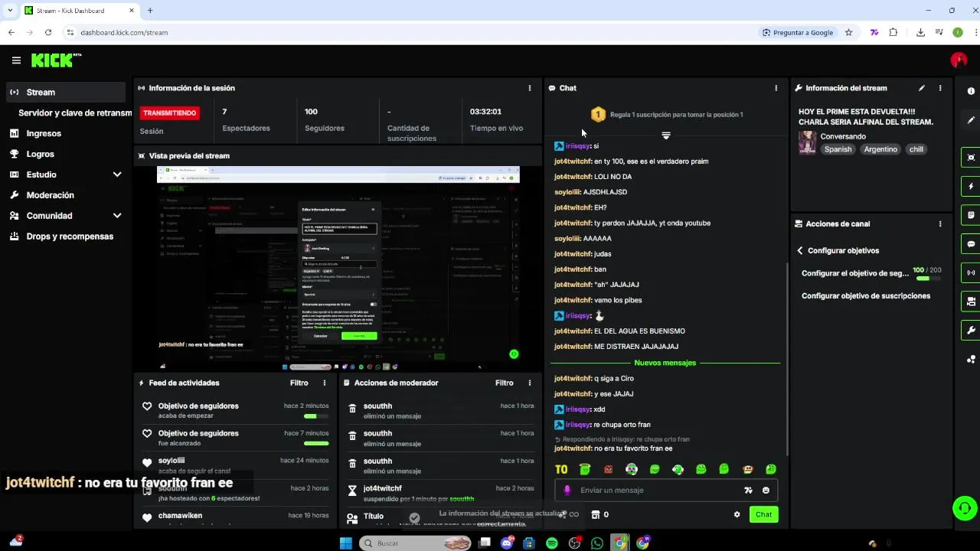Click the edit pencil in right sidebar
980x551 pixels.
click(x=971, y=120)
